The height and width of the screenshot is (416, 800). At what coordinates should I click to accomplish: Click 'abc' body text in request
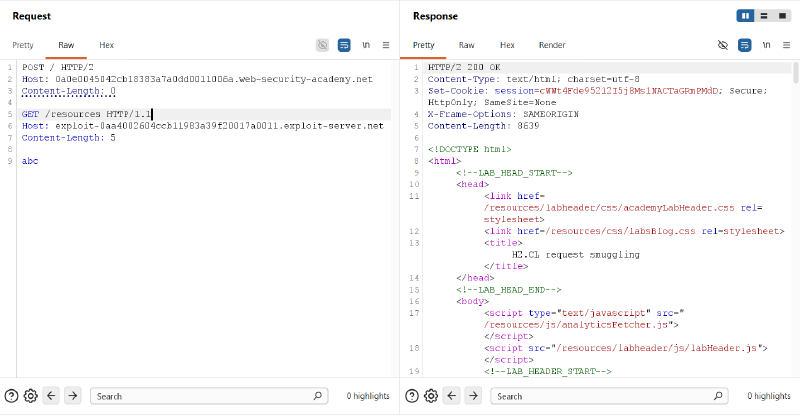click(30, 161)
